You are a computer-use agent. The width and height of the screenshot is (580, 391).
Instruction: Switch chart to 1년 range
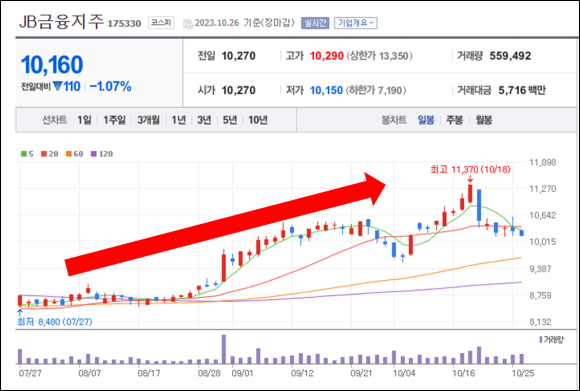pos(179,120)
